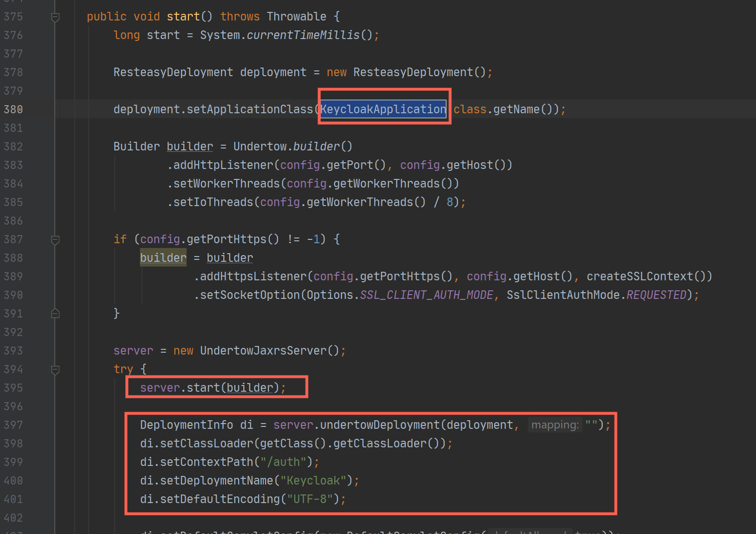
Task: Collapse the try block at line 394
Action: 55,370
